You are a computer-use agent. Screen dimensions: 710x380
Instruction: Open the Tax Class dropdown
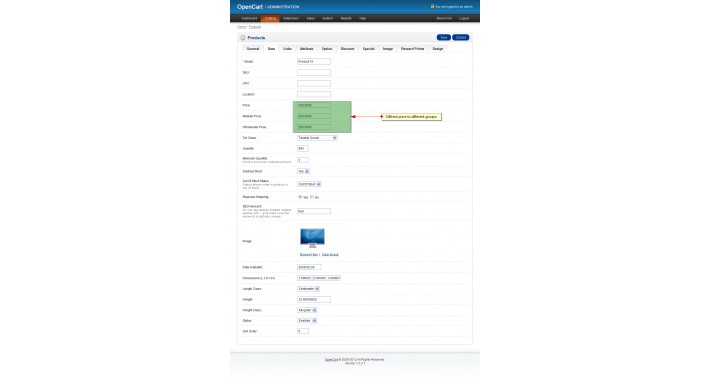[317, 138]
